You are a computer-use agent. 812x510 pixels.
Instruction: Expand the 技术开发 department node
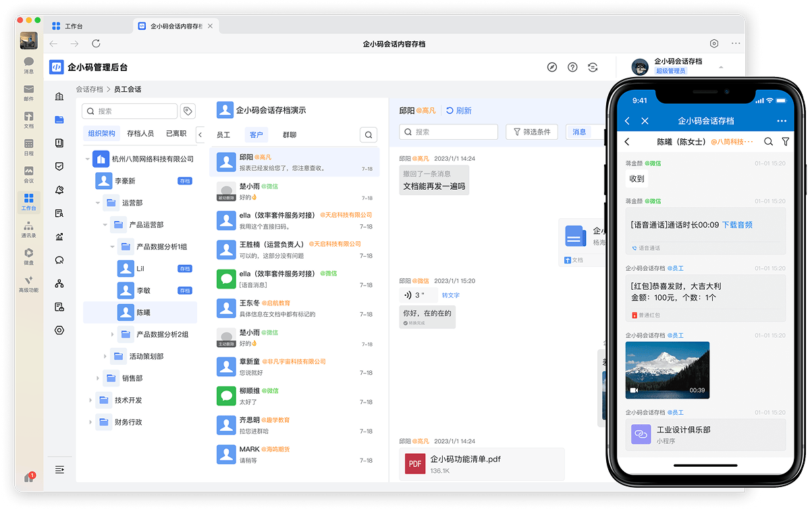coord(90,400)
